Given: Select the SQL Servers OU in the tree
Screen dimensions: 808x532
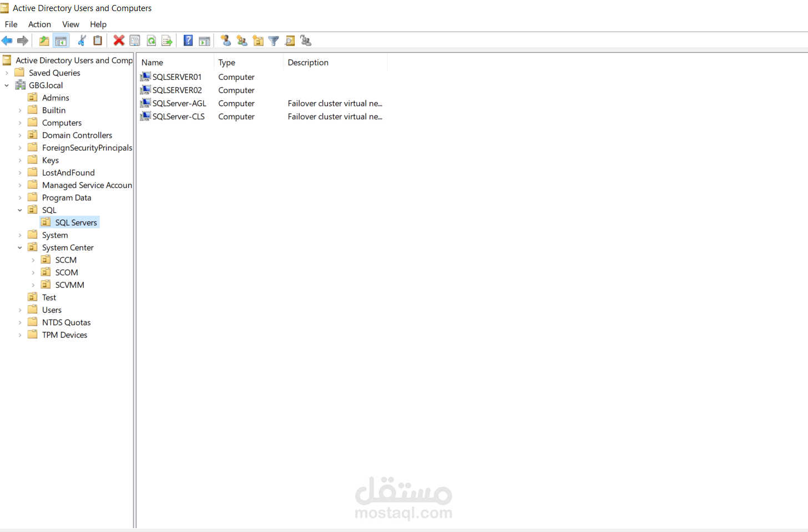Looking at the screenshot, I should pos(76,222).
